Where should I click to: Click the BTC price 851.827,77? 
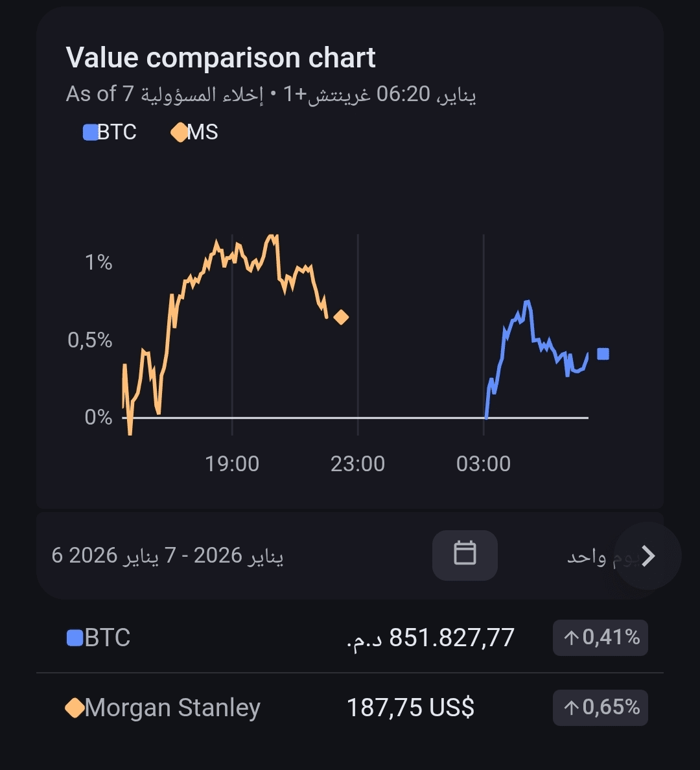[430, 638]
